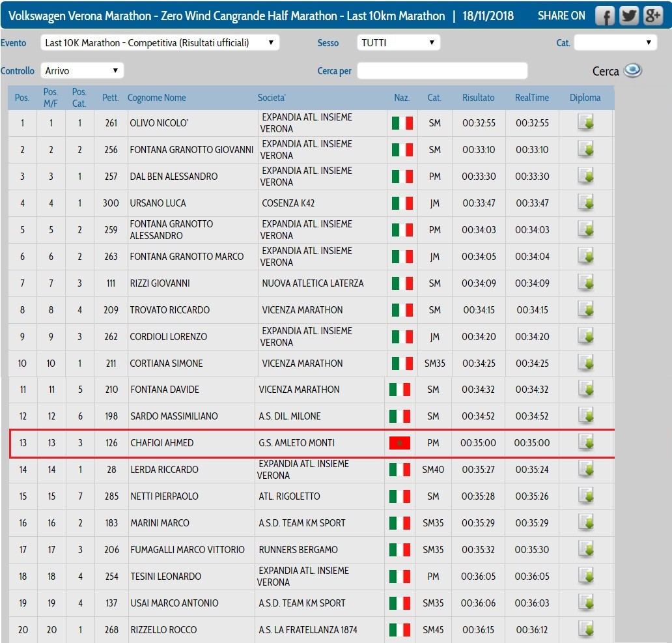The image size is (672, 643).
Task: Sort by Pos. M/F column header
Action: [51, 98]
